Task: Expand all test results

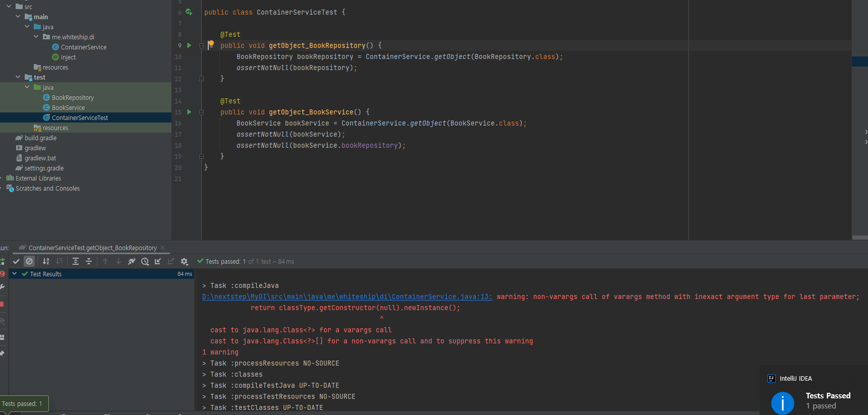Action: pos(76,261)
